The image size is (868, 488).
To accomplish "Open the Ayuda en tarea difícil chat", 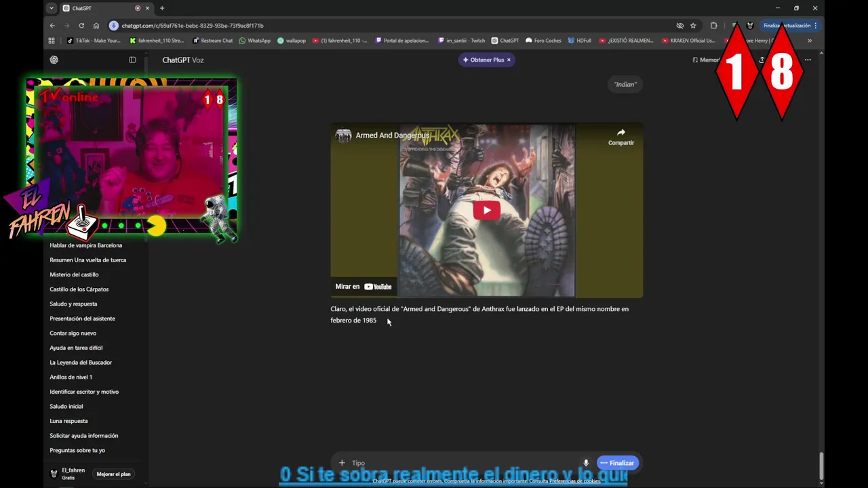I will tap(76, 348).
